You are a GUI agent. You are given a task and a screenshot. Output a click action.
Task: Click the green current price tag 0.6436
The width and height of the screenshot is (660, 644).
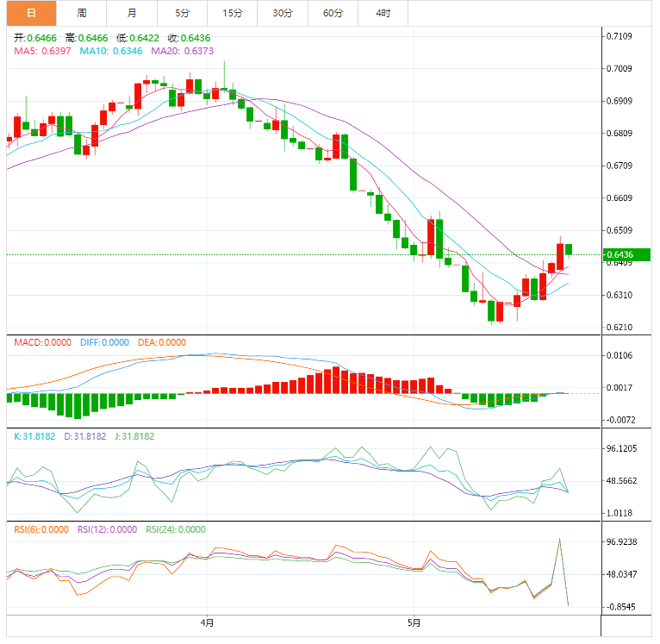pyautogui.click(x=626, y=254)
